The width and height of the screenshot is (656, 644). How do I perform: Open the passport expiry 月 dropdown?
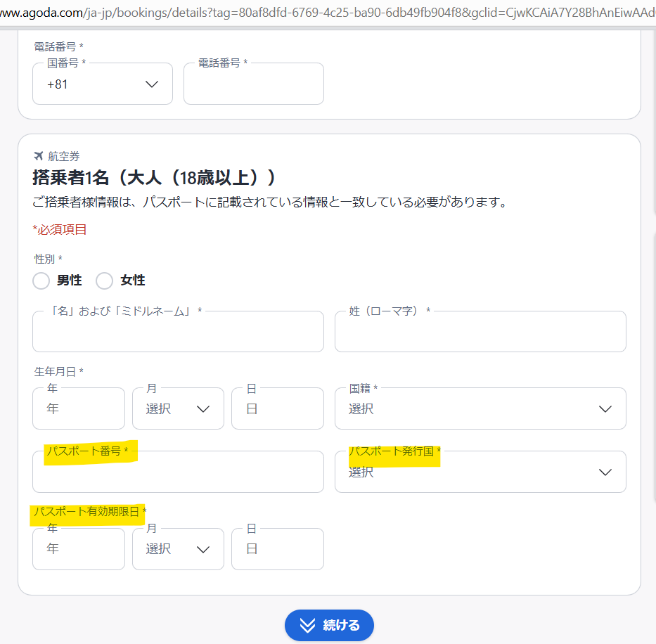click(178, 549)
